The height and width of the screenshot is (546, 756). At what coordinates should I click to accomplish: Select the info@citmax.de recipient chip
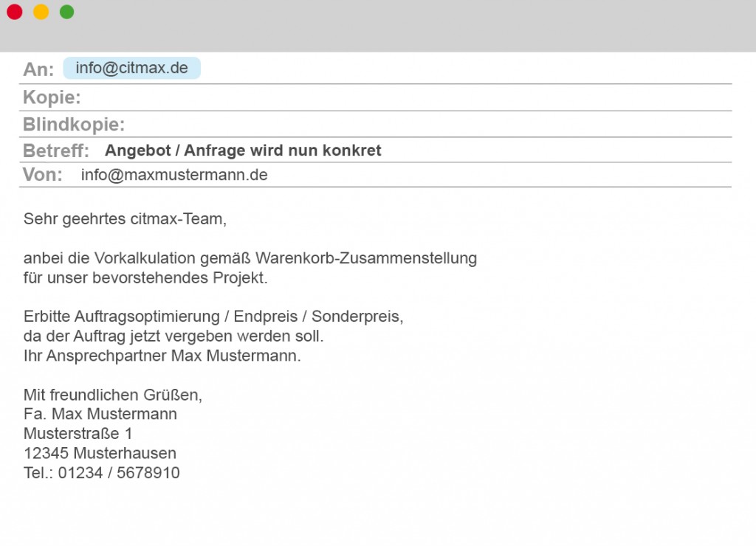131,69
